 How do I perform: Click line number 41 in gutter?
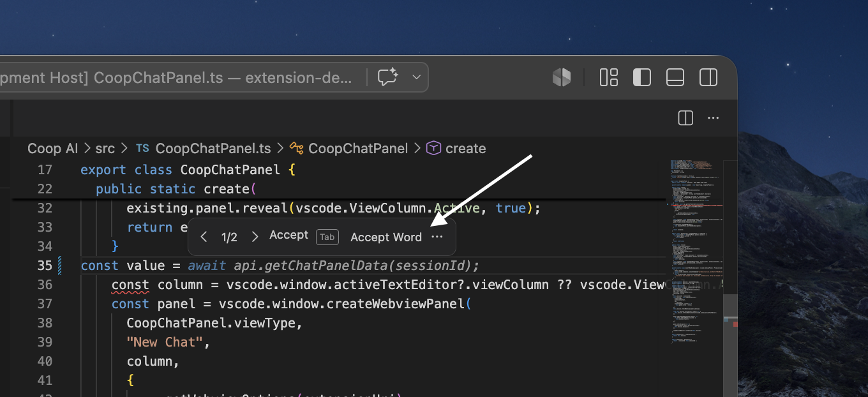(x=45, y=380)
